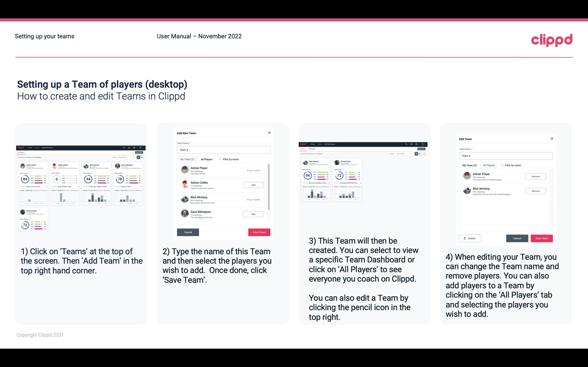588x367 pixels.
Task: Click the Add button next to Adrian Coliba
Action: coord(253,185)
